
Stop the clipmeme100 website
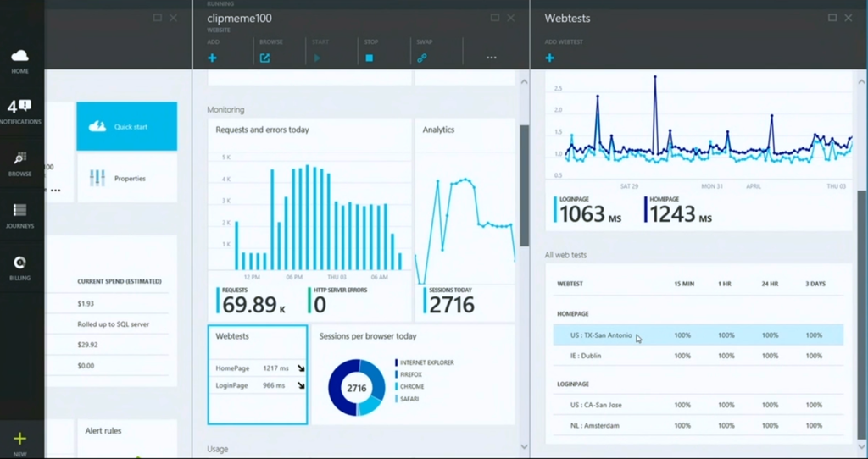[x=370, y=58]
